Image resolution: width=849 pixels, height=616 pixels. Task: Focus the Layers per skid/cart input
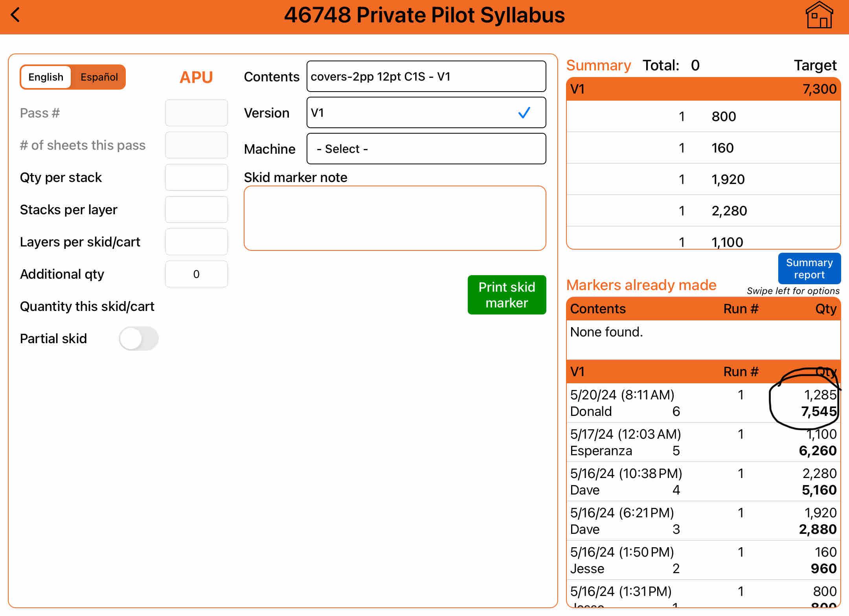196,242
